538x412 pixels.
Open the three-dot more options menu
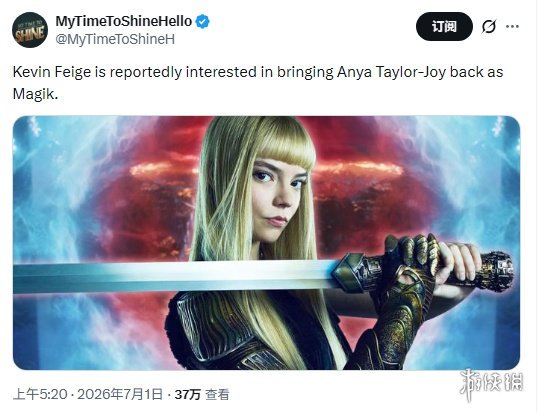(x=512, y=26)
